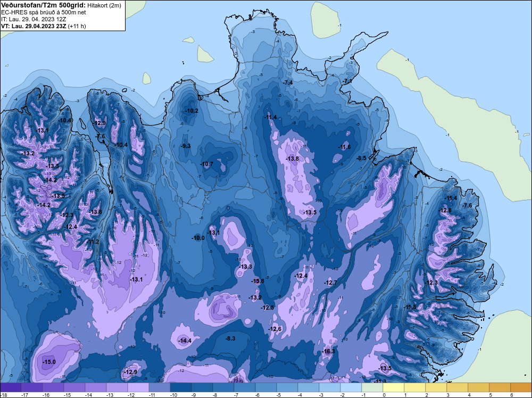Click the pale yellow legend swatch between 0 and 1
This screenshot has width=532, height=398.
pyautogui.click(x=394, y=387)
